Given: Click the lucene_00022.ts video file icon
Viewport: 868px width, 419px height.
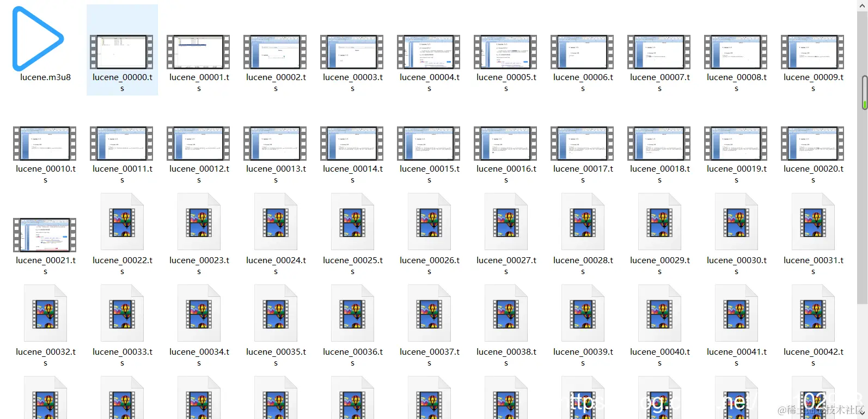Looking at the screenshot, I should click(x=122, y=222).
